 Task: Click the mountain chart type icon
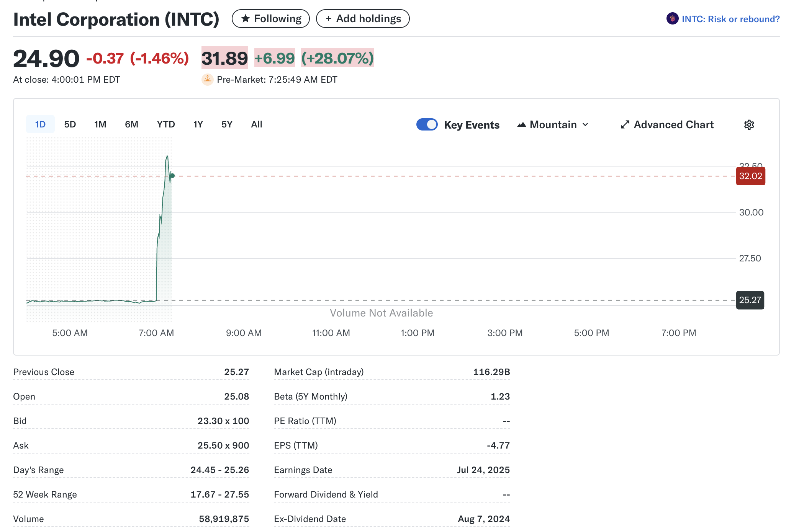click(x=521, y=125)
